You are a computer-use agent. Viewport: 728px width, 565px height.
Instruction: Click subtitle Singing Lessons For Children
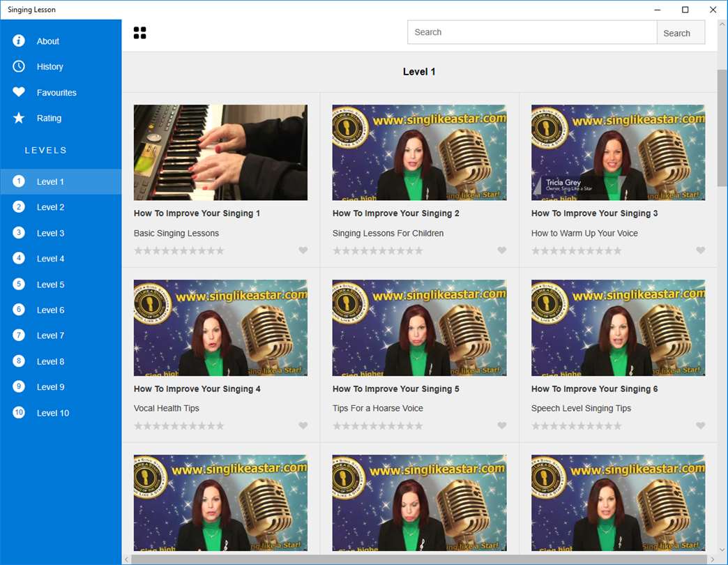388,233
